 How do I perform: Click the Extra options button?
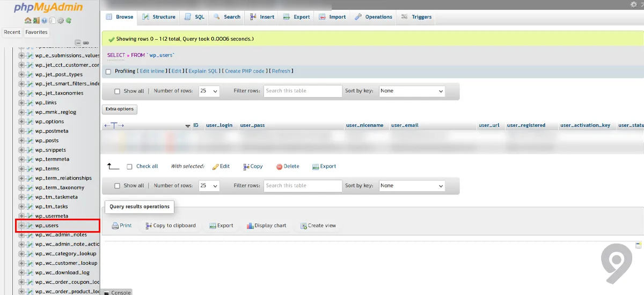(120, 109)
